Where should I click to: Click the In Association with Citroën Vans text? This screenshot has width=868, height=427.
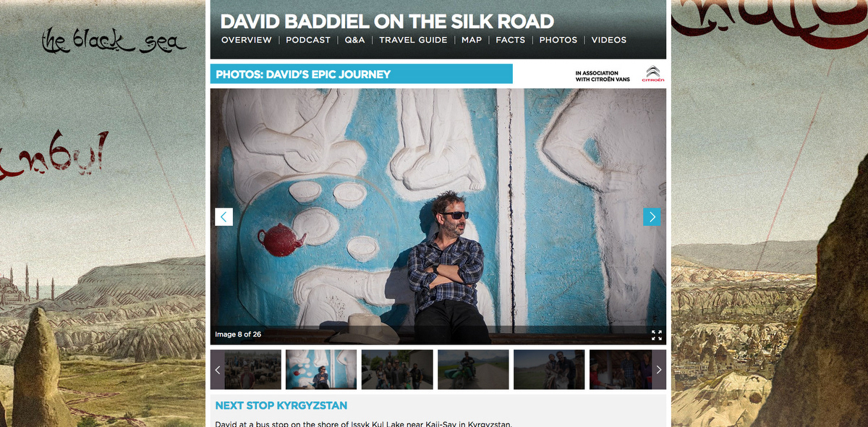point(603,76)
